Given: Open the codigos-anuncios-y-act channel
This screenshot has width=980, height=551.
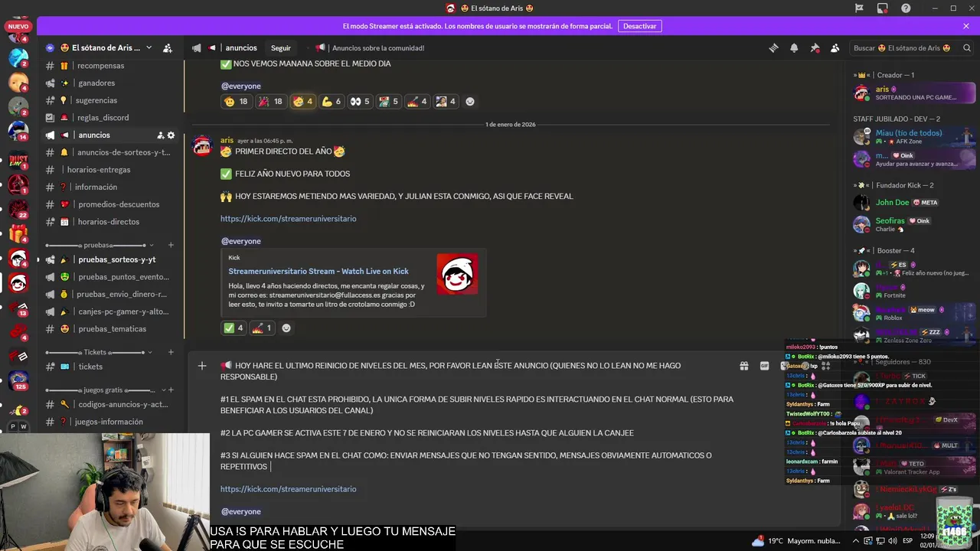Looking at the screenshot, I should tap(109, 404).
